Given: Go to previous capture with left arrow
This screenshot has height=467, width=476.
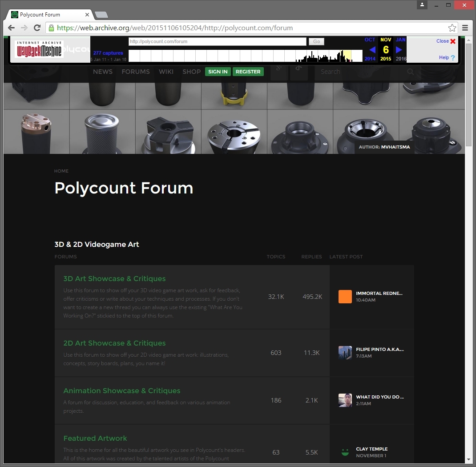Looking at the screenshot, I should (x=372, y=49).
